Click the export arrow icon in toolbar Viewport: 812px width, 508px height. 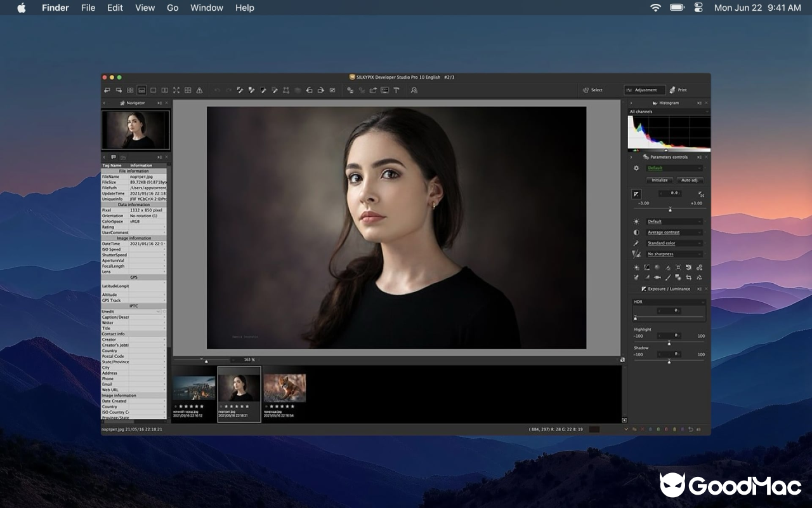point(373,90)
